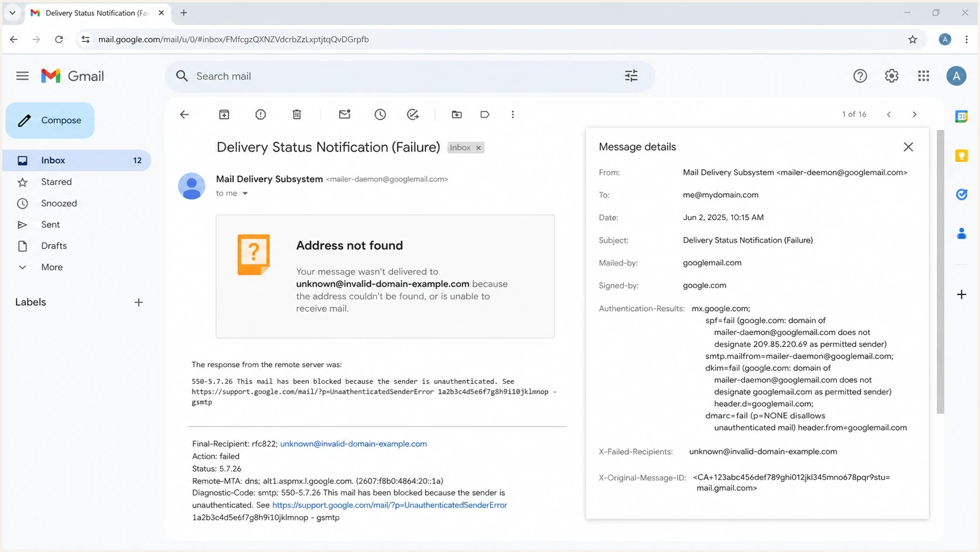The width and height of the screenshot is (980, 552).
Task: Open Gmail support help icon
Action: coord(860,76)
